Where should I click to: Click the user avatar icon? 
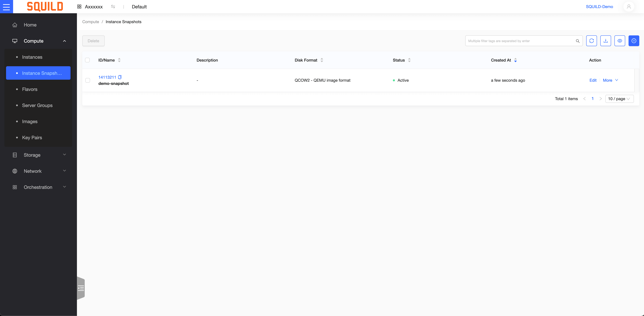(629, 7)
